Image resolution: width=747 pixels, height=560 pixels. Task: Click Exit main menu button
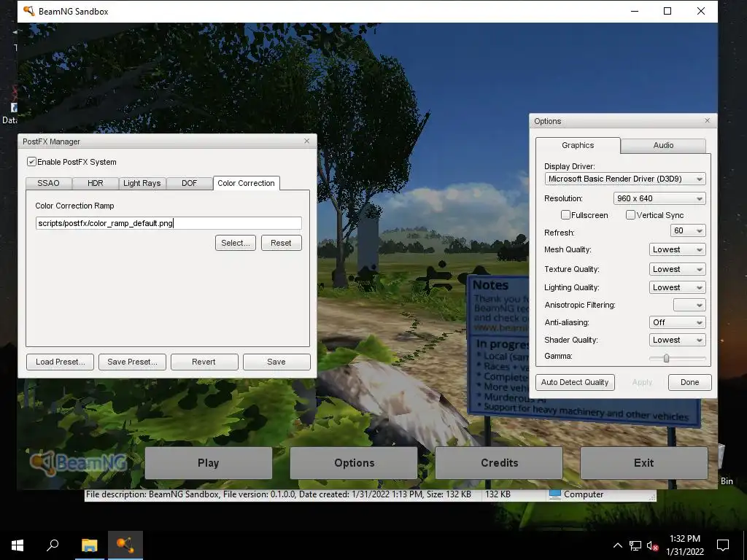pyautogui.click(x=644, y=463)
